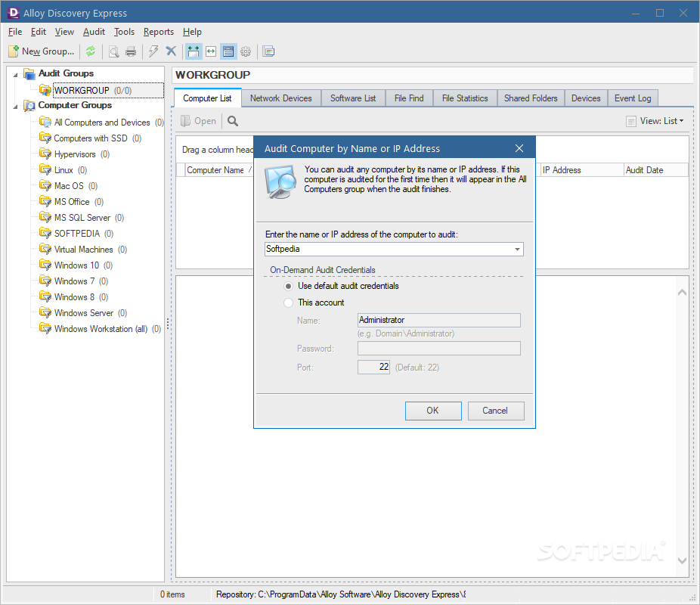Click the search magnifier in Computer List
The width and height of the screenshot is (700, 605).
point(233,121)
